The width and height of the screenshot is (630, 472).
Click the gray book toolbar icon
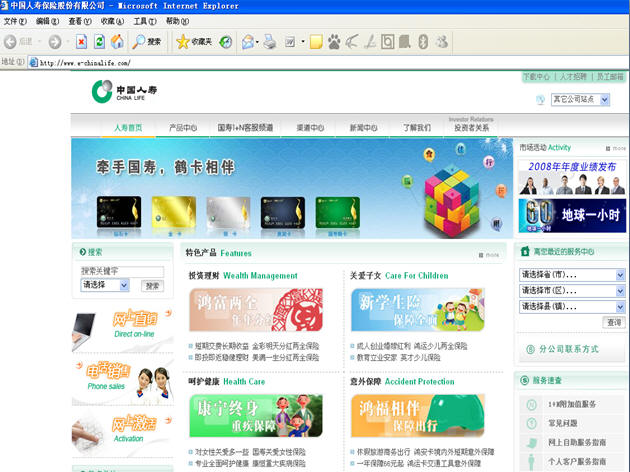405,42
